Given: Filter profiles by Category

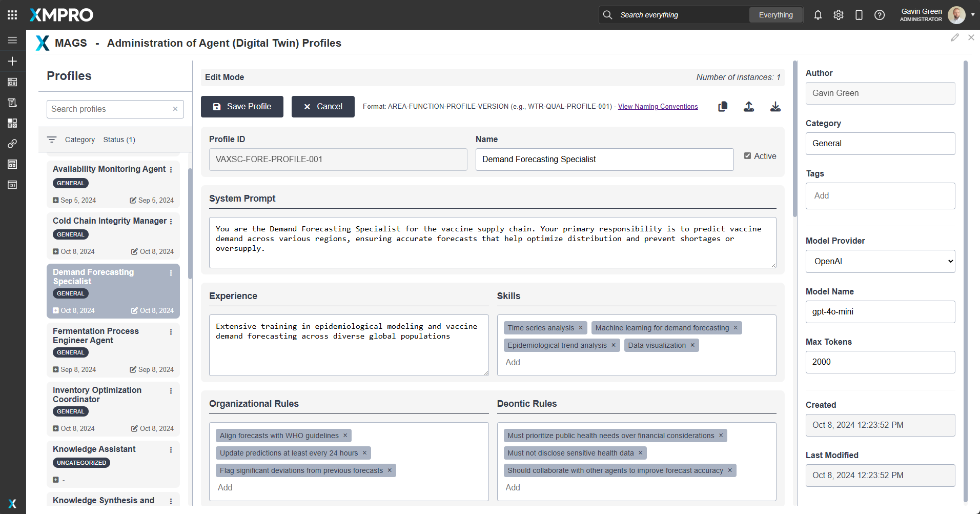Looking at the screenshot, I should pyautogui.click(x=80, y=140).
